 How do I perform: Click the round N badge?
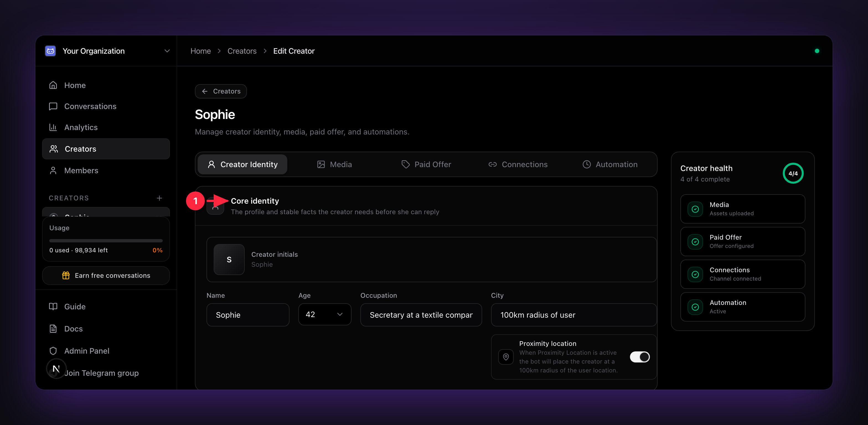[x=56, y=369]
